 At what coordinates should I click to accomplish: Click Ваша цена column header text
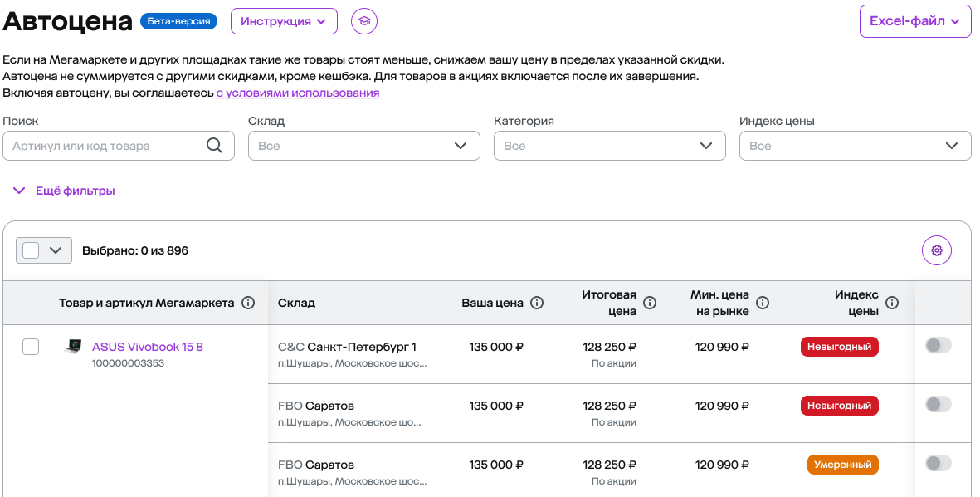point(492,303)
